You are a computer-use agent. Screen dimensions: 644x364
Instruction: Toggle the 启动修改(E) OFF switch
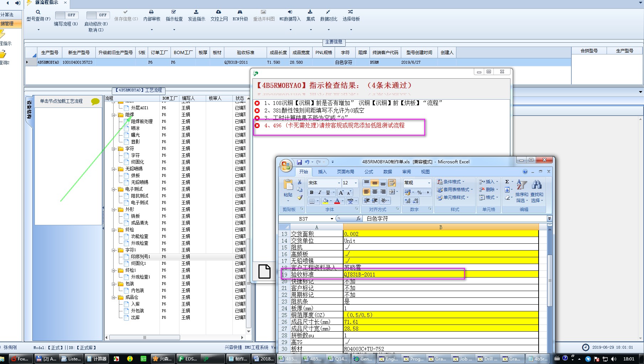[x=98, y=15]
